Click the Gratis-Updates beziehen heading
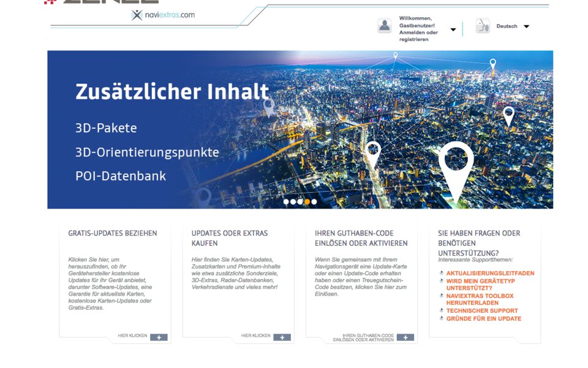The width and height of the screenshot is (588, 368). pyautogui.click(x=113, y=233)
